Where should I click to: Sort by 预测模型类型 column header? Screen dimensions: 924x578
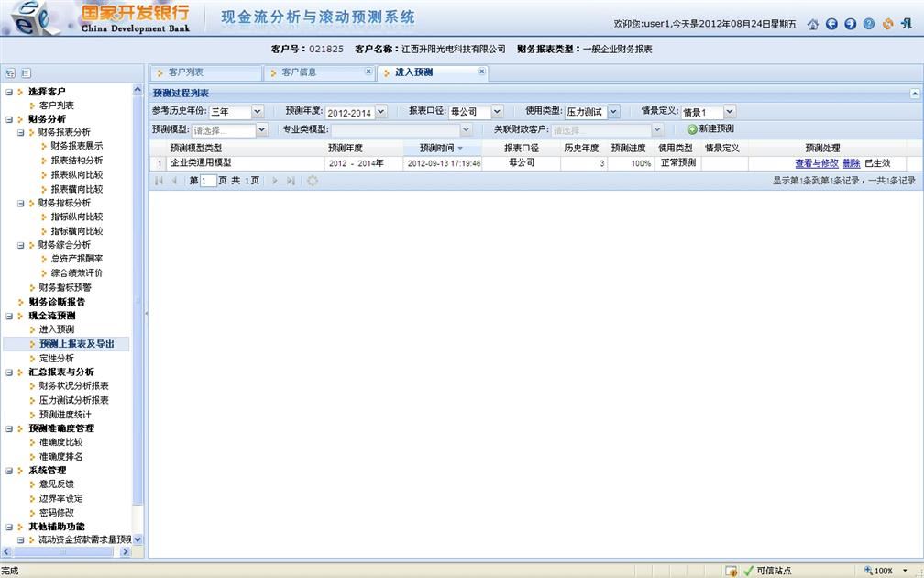click(245, 148)
